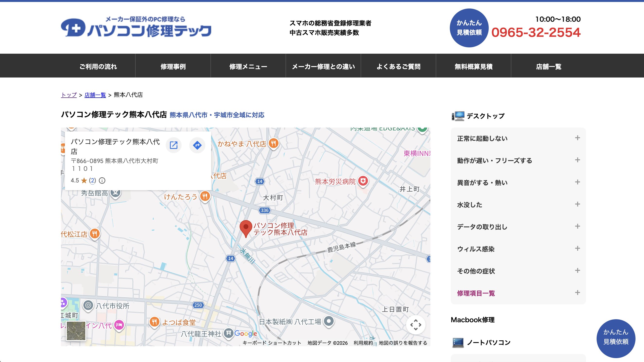Click the パソコン修理テック site logo
This screenshot has height=362, width=644.
point(136,27)
